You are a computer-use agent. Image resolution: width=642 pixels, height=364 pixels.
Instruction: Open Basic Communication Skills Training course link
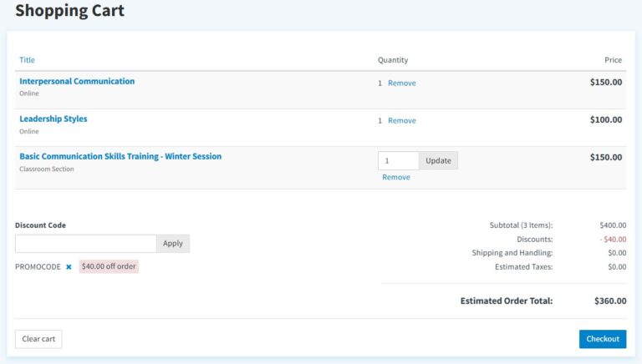120,157
